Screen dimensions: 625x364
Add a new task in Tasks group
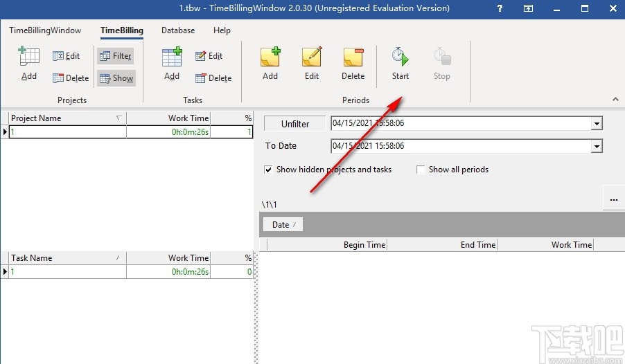[x=172, y=64]
